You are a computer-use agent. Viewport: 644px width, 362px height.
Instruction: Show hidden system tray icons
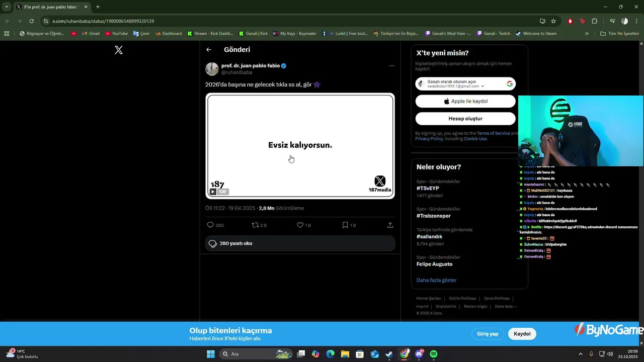coord(580,354)
